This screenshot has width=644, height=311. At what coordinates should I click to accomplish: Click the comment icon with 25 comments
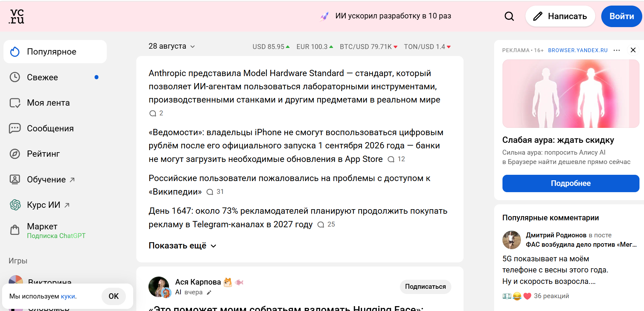pos(321,224)
